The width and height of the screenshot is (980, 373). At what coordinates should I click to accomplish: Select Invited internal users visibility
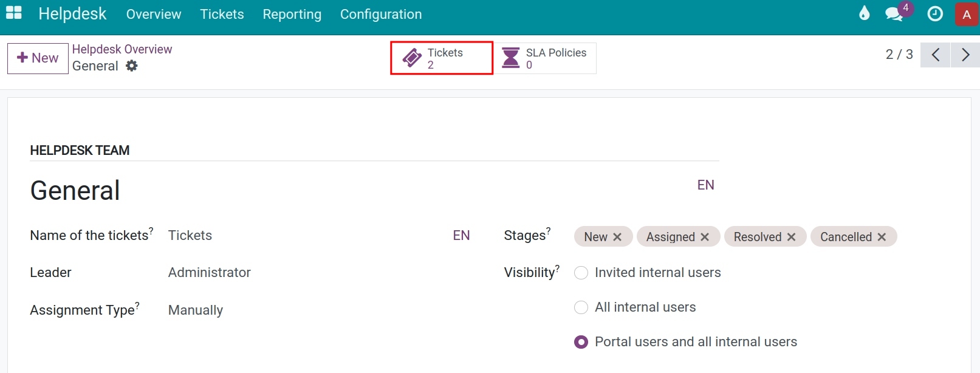click(x=581, y=273)
